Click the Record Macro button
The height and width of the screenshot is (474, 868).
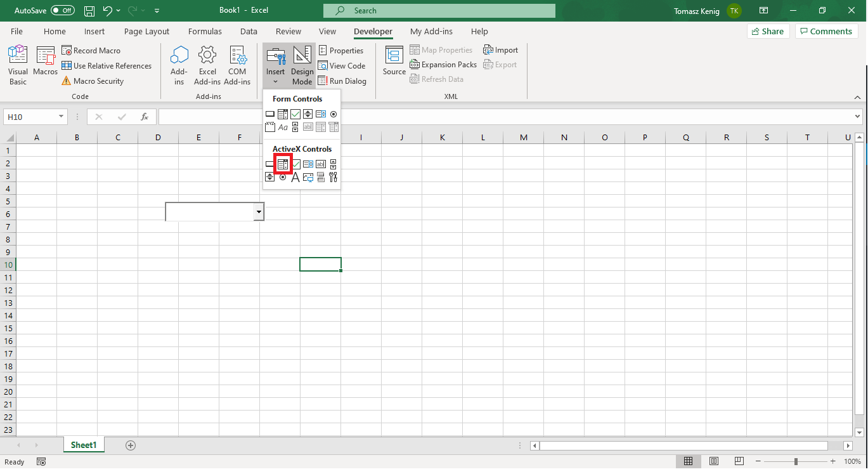(x=91, y=51)
